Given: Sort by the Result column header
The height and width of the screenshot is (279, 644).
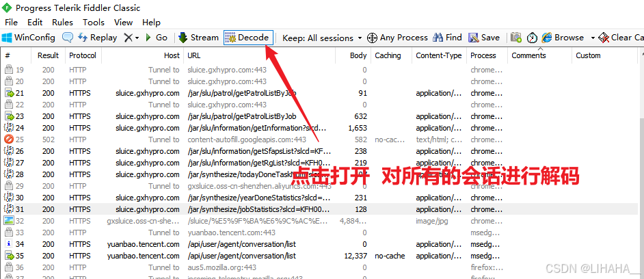Looking at the screenshot, I should click(x=48, y=55).
